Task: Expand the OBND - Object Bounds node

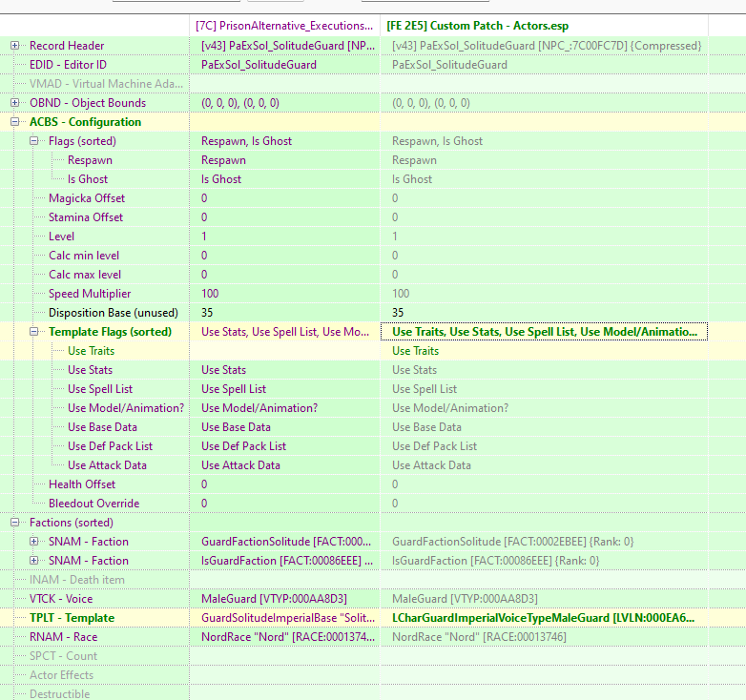Action: click(x=15, y=103)
